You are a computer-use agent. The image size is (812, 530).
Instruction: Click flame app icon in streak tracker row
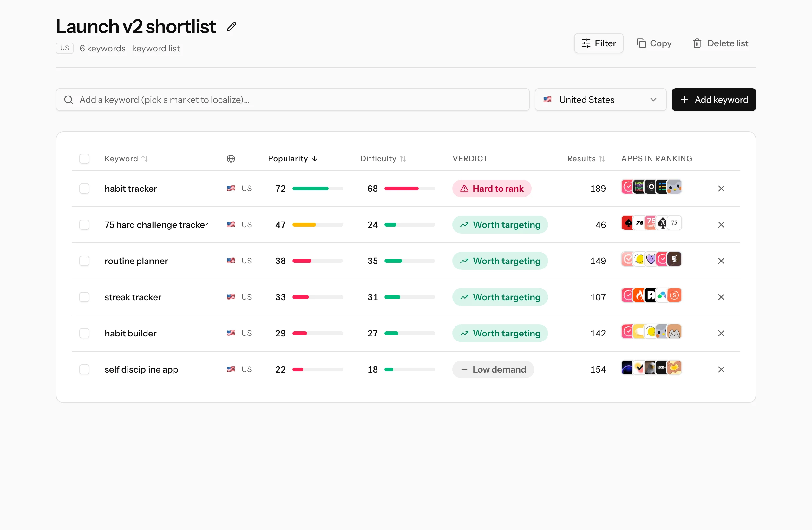tap(639, 295)
